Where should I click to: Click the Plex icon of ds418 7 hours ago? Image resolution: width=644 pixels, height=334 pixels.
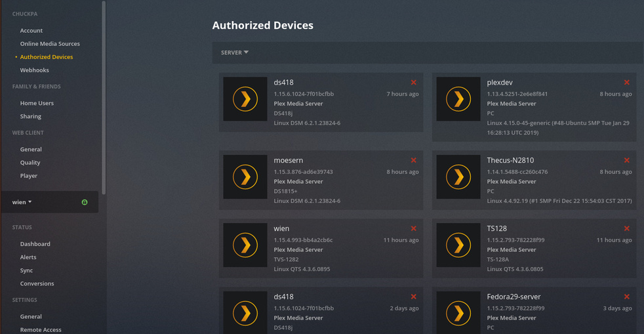point(245,99)
